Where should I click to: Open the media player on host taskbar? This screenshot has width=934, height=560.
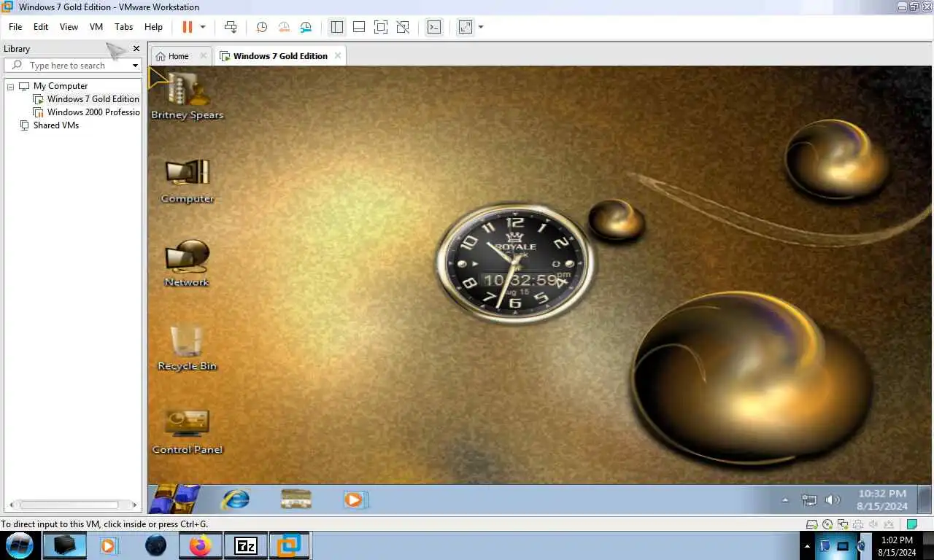(x=109, y=545)
